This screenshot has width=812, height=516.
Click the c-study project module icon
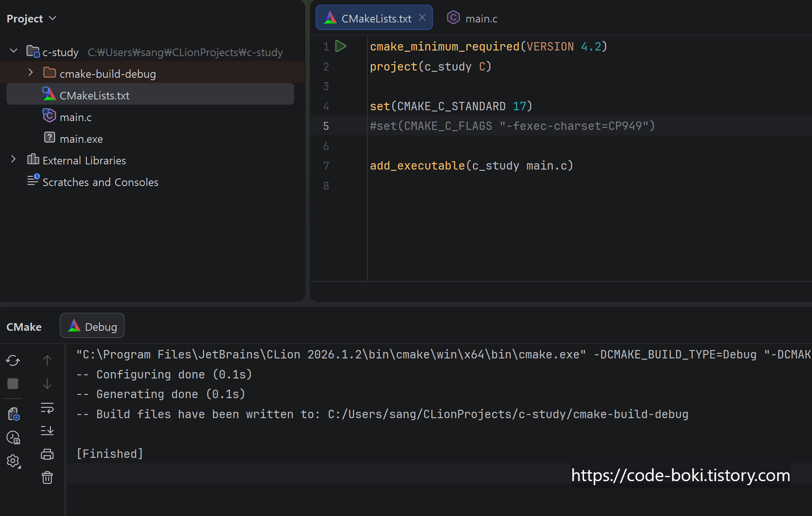point(33,51)
